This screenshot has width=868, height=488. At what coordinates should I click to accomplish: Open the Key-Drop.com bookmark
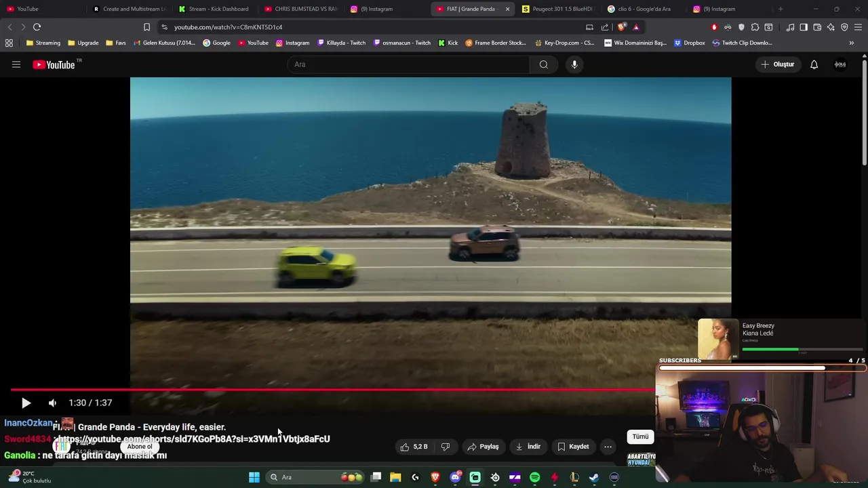pos(564,43)
